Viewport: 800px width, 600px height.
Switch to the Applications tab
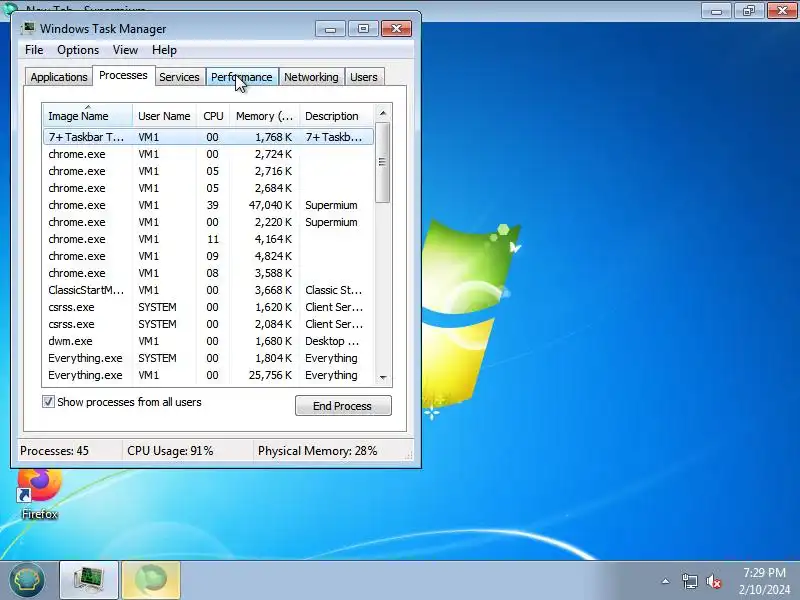[59, 77]
